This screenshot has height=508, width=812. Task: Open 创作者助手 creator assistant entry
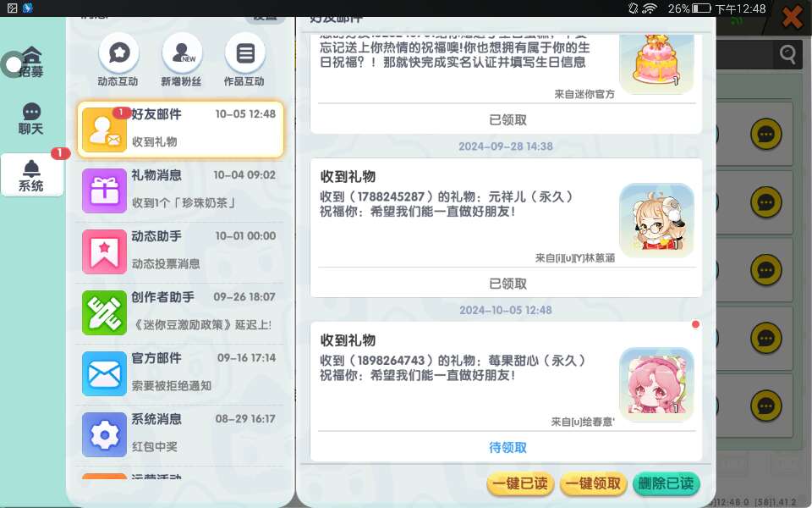point(180,312)
